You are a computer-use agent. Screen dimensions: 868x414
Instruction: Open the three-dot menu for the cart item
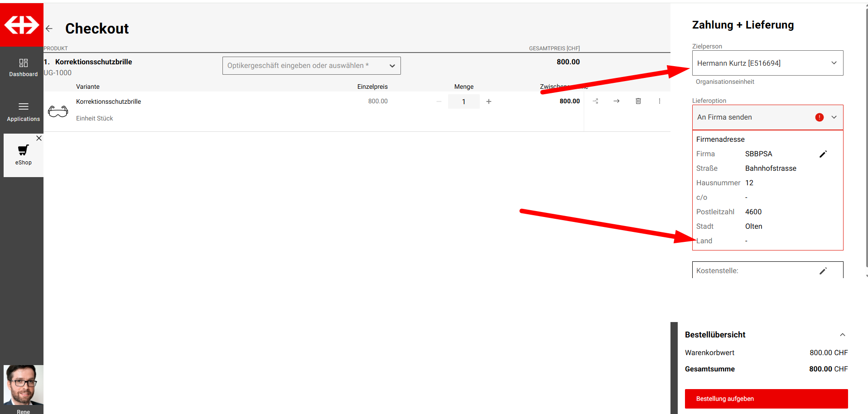tap(659, 101)
